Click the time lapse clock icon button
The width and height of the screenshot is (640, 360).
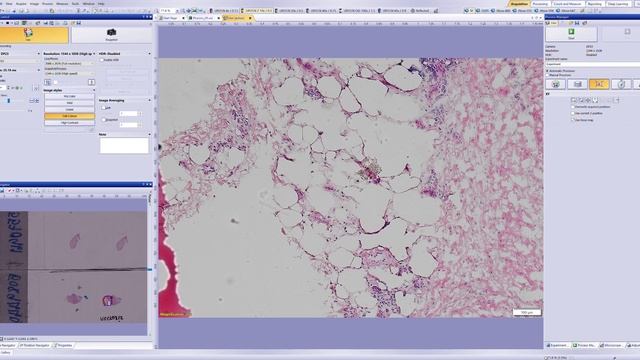(x=621, y=84)
